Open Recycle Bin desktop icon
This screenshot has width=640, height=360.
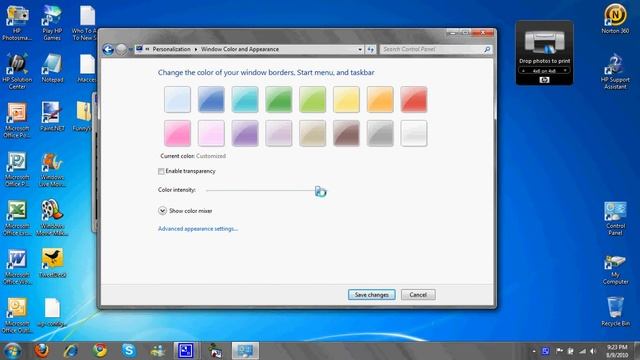tap(615, 312)
